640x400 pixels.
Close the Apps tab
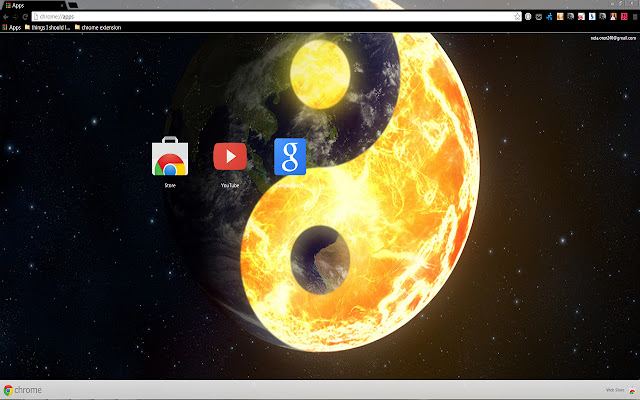tap(62, 5)
